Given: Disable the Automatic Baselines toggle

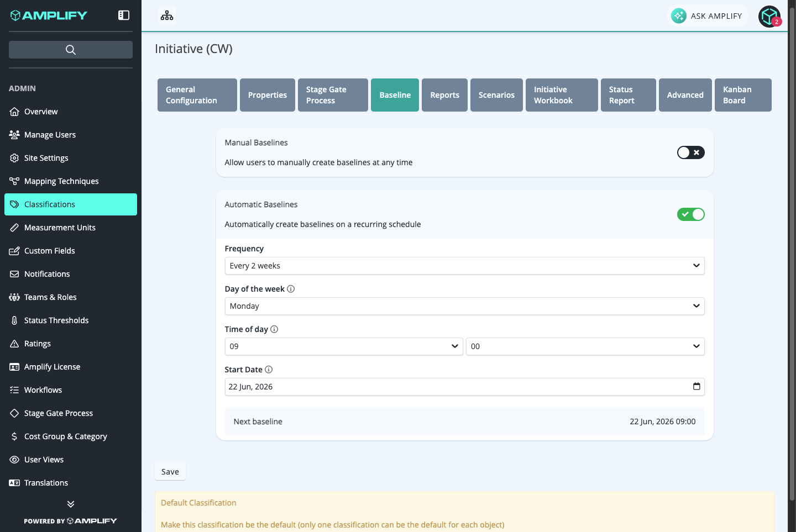Looking at the screenshot, I should coord(691,214).
